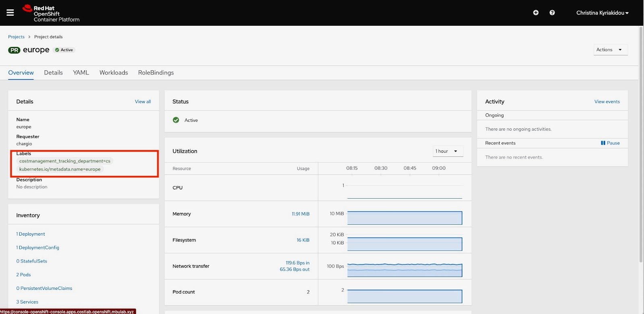Click the page vertical scrollbar

[641, 145]
